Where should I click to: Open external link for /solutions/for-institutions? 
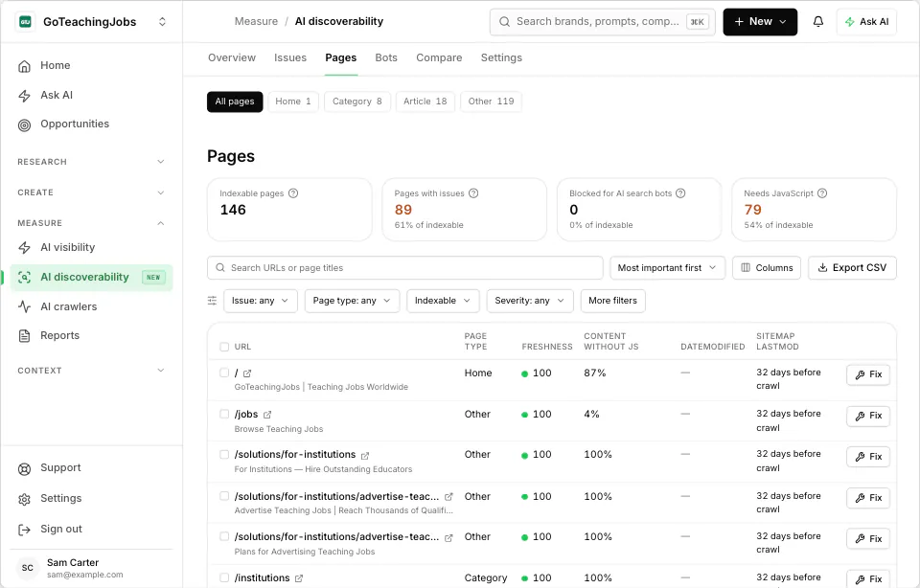pyautogui.click(x=365, y=456)
